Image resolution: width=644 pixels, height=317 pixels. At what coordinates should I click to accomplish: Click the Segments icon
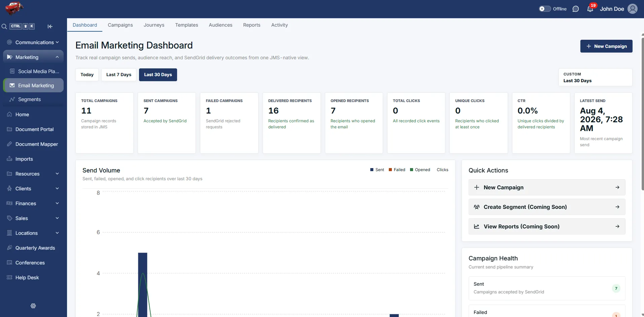click(x=12, y=99)
